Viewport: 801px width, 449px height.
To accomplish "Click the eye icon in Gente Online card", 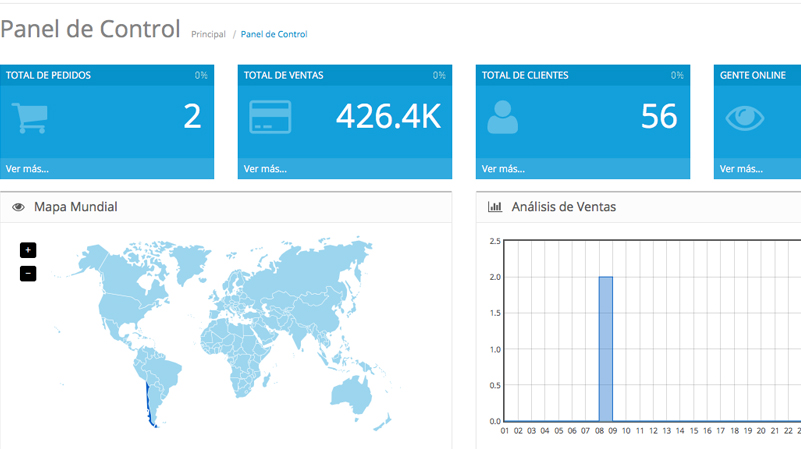I will (745, 117).
